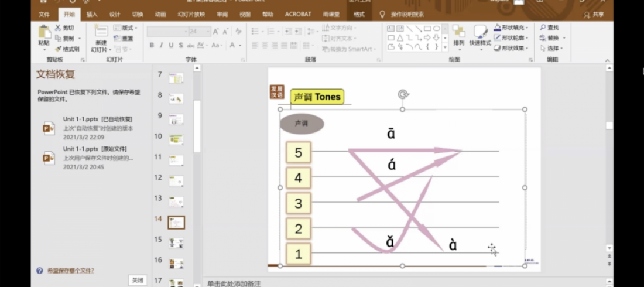Decrease font size with the smaller A
The image size is (644, 287).
point(225,32)
